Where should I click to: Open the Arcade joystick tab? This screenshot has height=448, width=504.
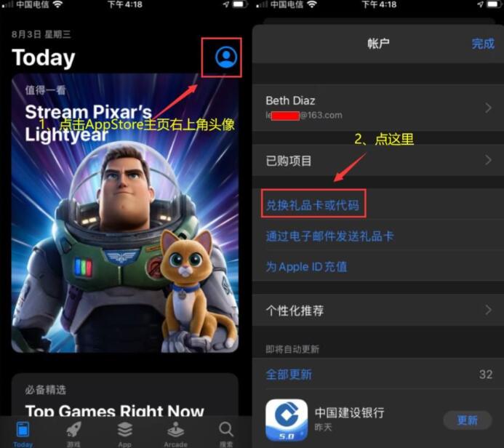coord(175,429)
